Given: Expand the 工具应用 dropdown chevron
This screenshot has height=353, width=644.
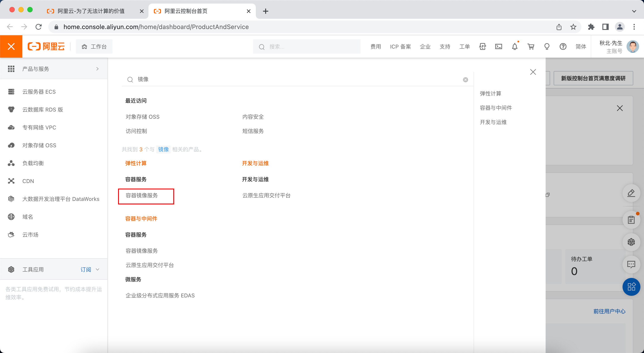Looking at the screenshot, I should [97, 269].
